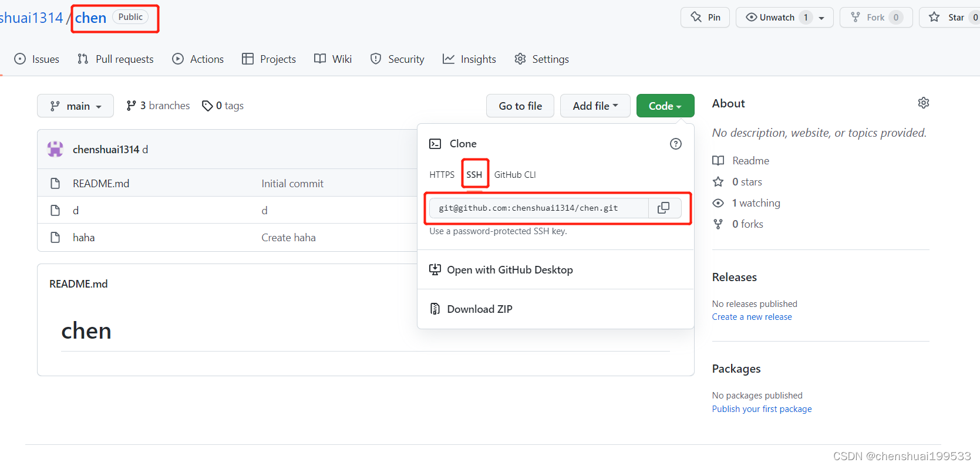This screenshot has width=980, height=466.
Task: Click the clone help question mark icon
Action: 676,144
